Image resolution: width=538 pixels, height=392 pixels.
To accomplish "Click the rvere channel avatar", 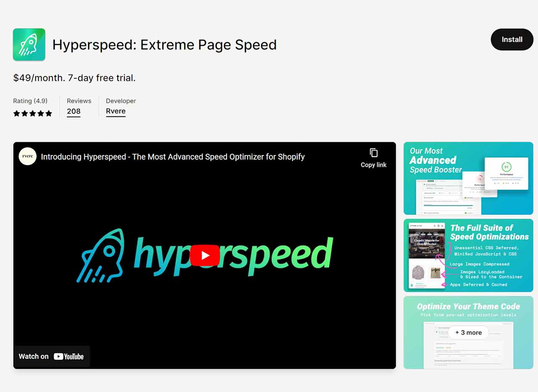I will [28, 156].
